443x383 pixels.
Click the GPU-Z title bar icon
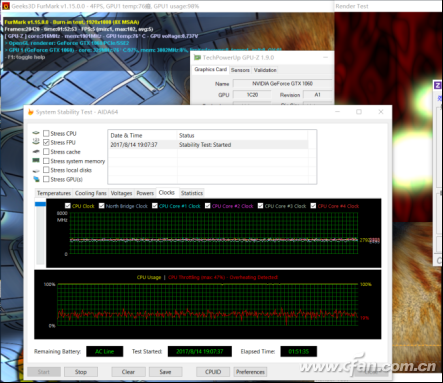[197, 57]
